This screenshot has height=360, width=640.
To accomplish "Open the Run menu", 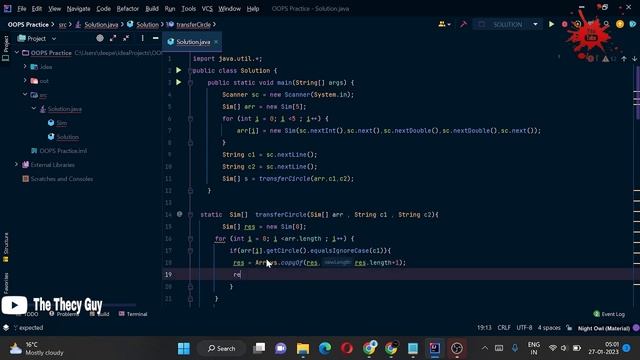I will coord(170,9).
